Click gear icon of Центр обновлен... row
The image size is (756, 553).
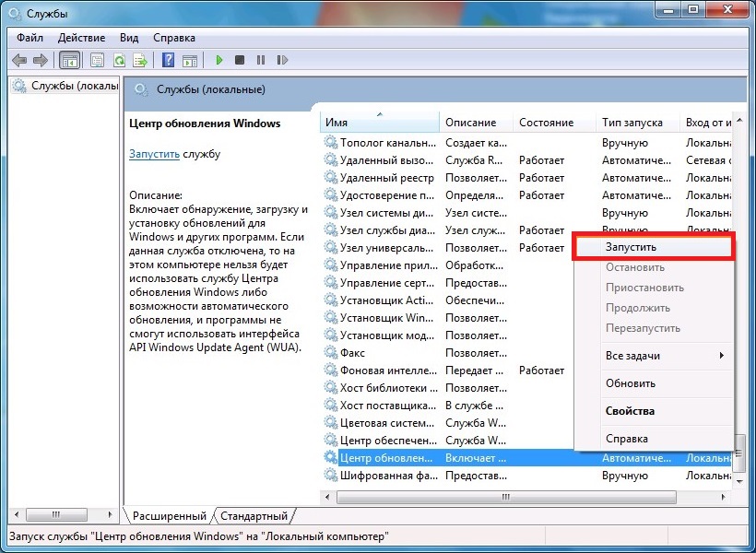[331, 457]
